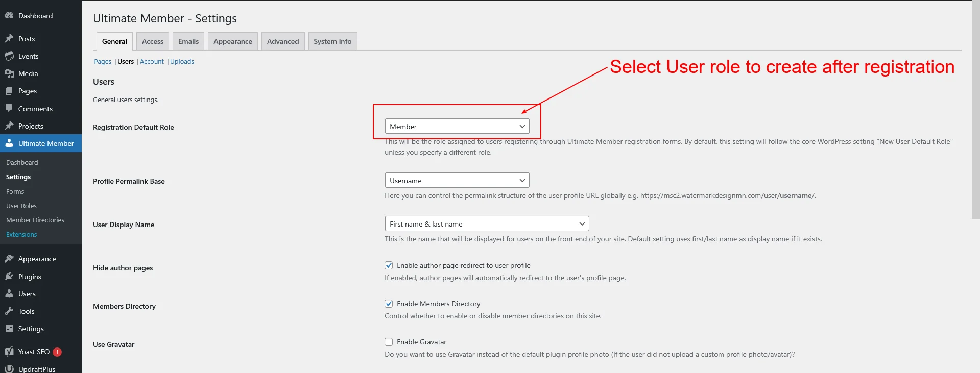Screen dimensions: 980x373
Task: Open the Emails tab
Action: tap(188, 41)
